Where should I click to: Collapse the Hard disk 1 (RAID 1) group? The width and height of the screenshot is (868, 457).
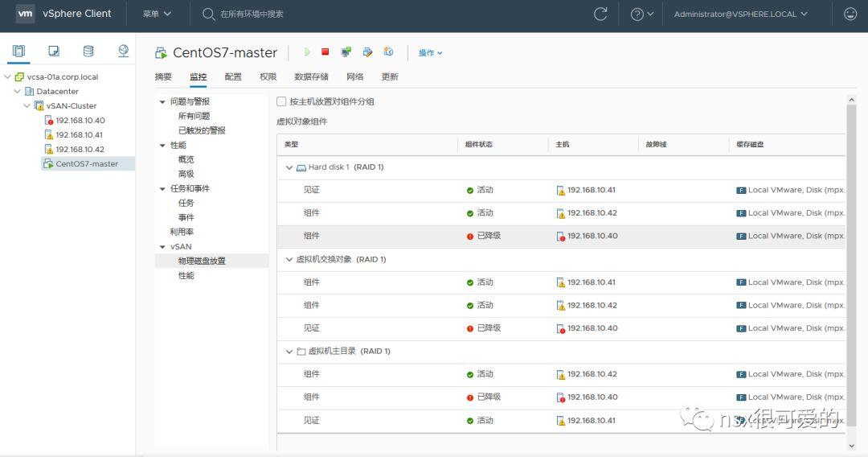click(289, 167)
